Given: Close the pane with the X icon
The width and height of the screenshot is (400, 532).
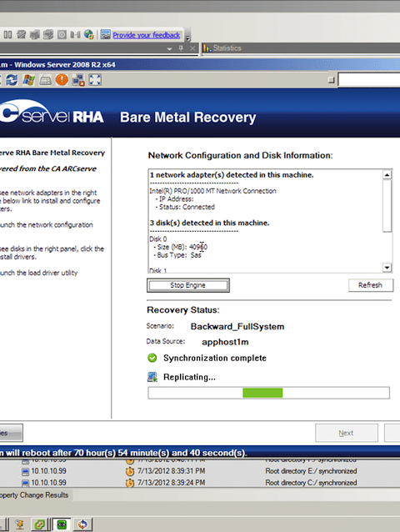Looking at the screenshot, I should coord(192,48).
